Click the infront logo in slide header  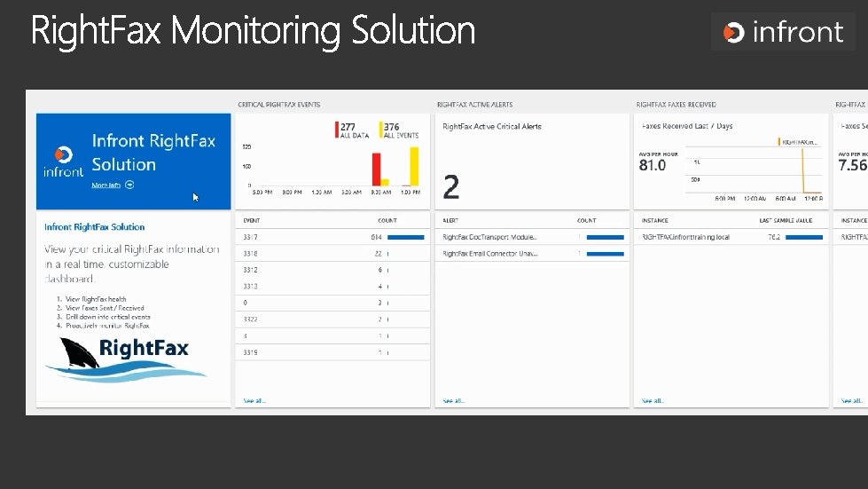[x=783, y=32]
